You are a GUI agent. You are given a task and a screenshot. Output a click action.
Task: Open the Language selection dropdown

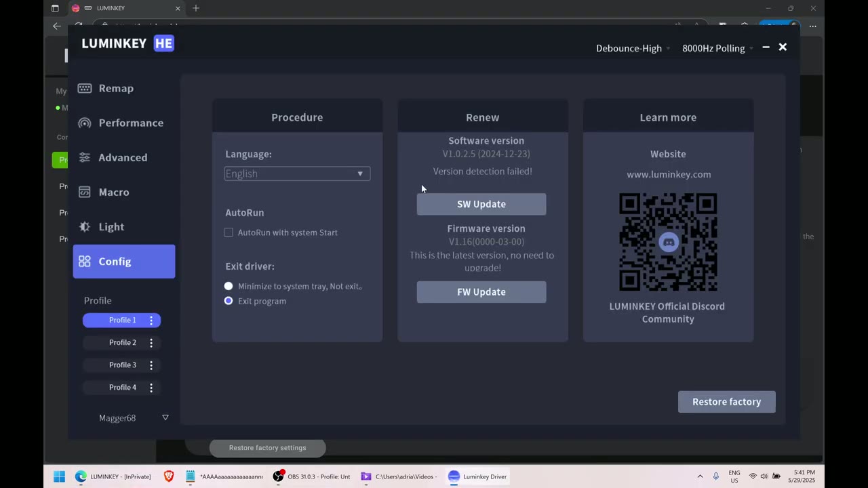pos(296,174)
